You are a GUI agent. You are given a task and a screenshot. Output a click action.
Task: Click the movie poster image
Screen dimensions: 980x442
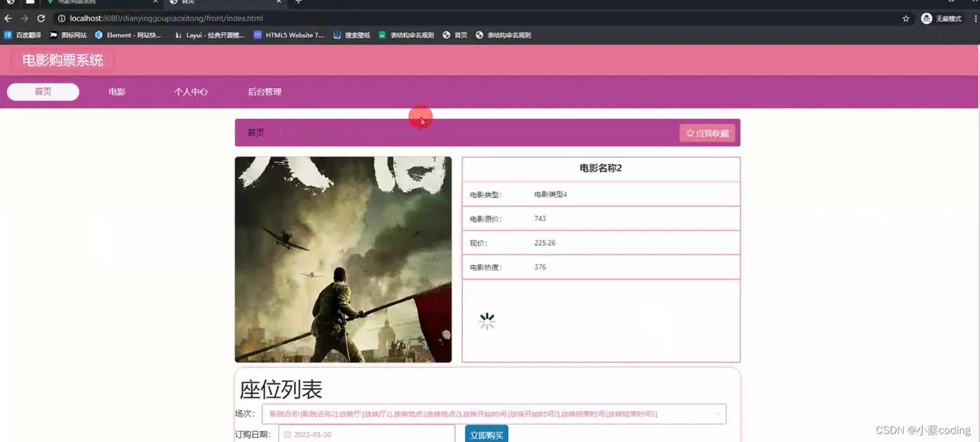343,259
